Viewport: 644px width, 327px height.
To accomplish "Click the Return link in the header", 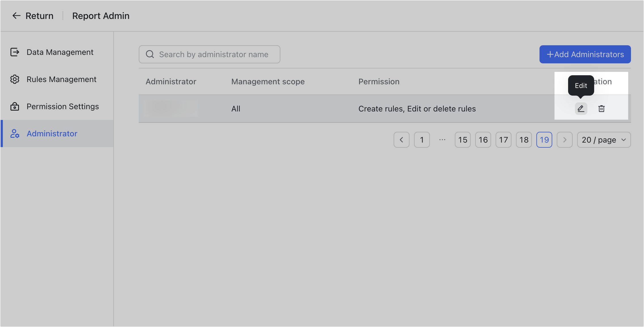I will tap(39, 16).
